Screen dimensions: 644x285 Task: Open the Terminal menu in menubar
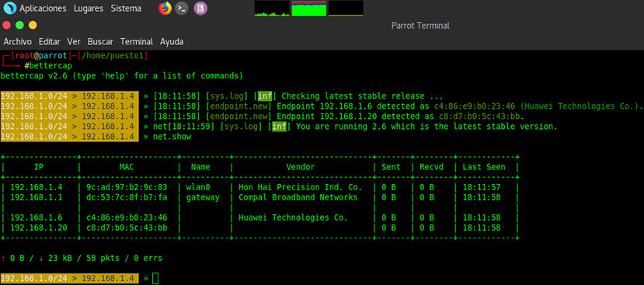pyautogui.click(x=137, y=41)
